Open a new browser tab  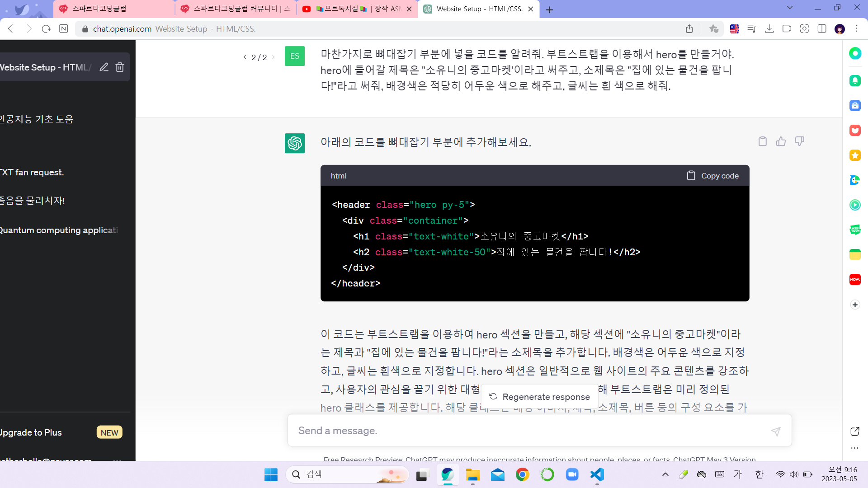coord(549,9)
